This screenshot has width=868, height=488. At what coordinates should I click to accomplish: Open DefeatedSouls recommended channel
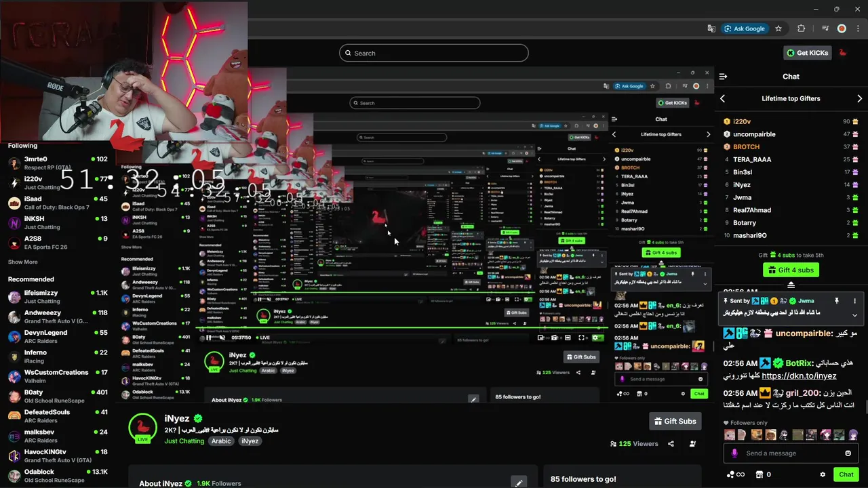pyautogui.click(x=58, y=416)
